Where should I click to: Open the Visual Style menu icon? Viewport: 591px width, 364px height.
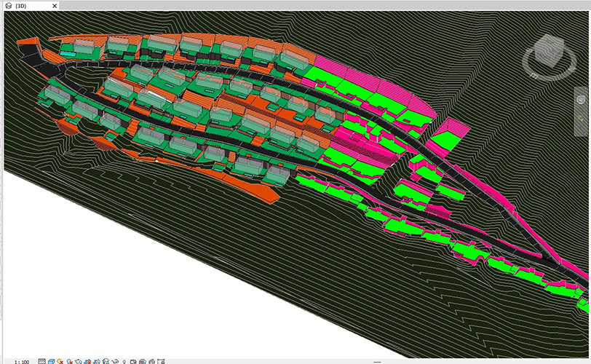pos(51,362)
